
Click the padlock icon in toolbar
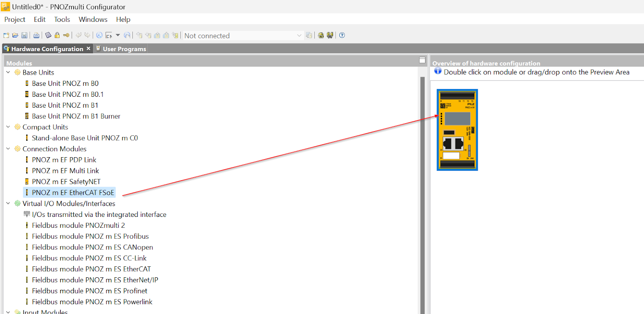coord(57,35)
